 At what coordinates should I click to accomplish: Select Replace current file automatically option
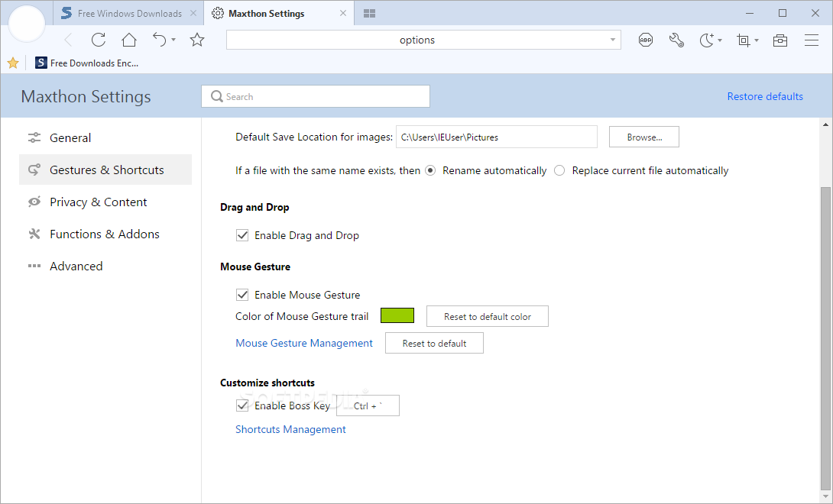[559, 170]
